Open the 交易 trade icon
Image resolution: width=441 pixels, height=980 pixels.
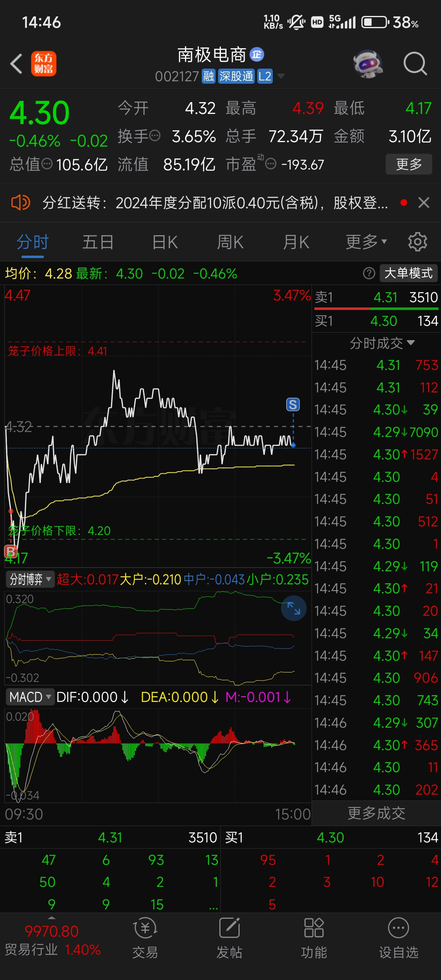pos(145,938)
